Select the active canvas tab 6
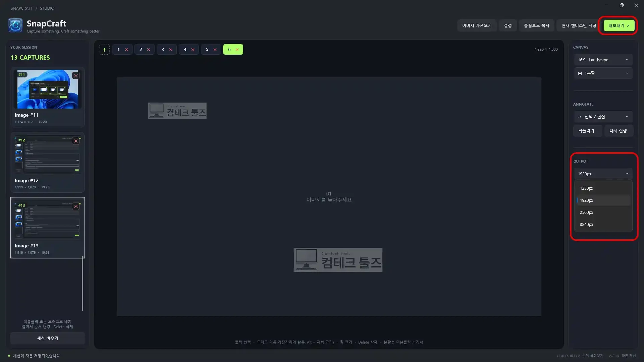The height and width of the screenshot is (362, 644). coord(229,50)
